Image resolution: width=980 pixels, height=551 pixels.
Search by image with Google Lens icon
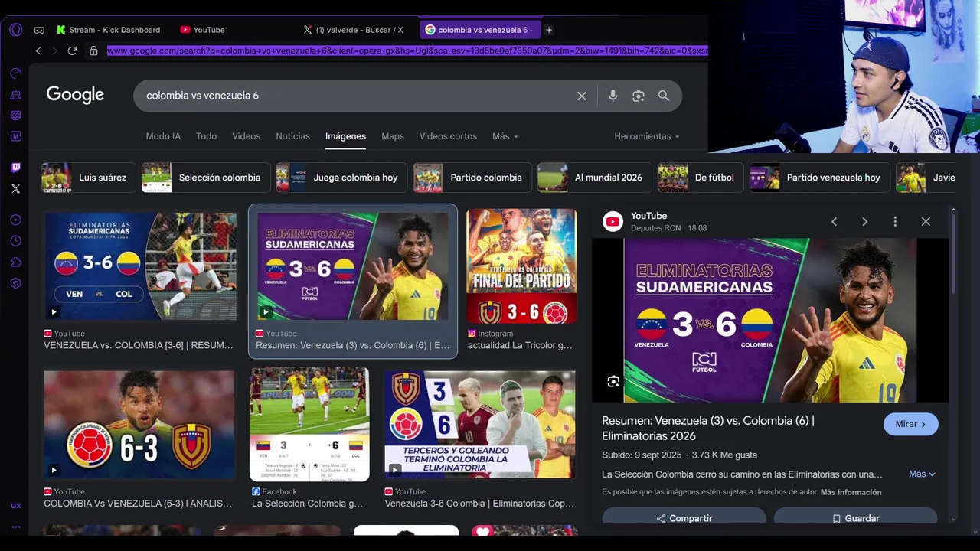[639, 96]
